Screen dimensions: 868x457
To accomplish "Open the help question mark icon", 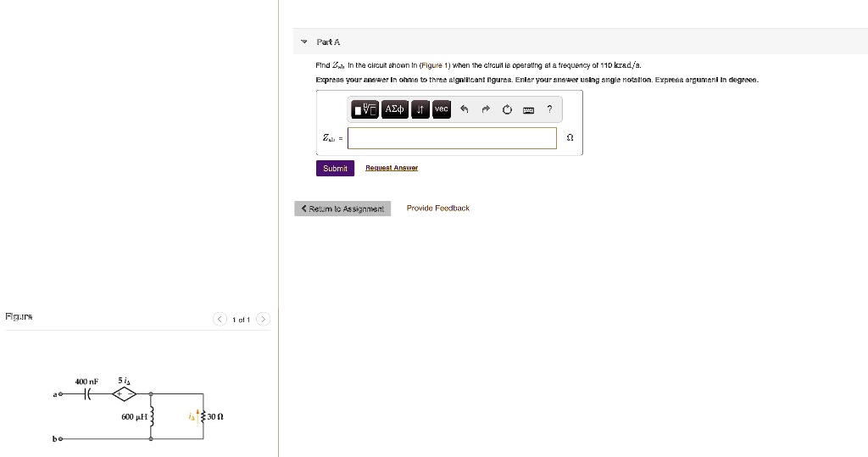I will tap(549, 109).
